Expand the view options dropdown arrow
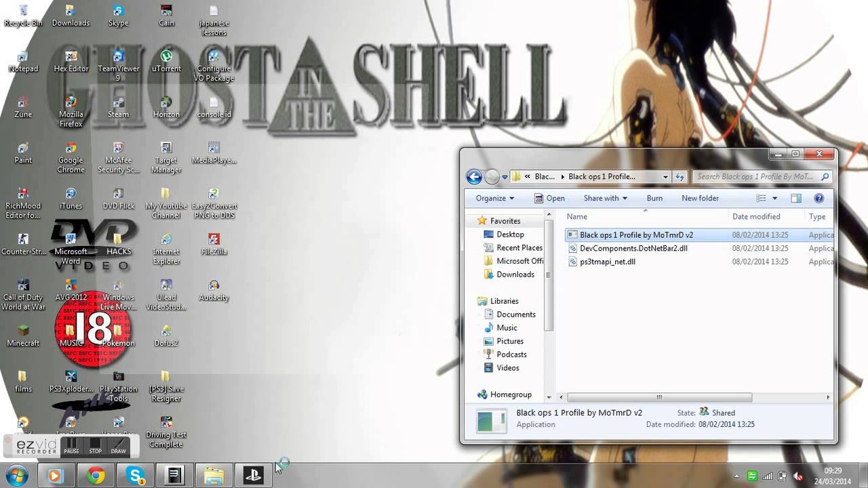Image resolution: width=868 pixels, height=488 pixels. [774, 198]
